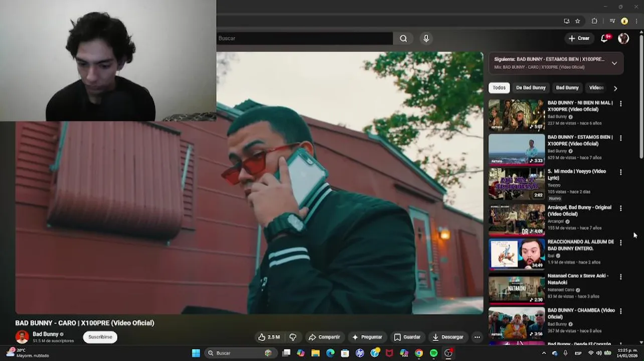The width and height of the screenshot is (644, 361).
Task: Open Chrome extensions puzzle icon
Action: click(594, 21)
